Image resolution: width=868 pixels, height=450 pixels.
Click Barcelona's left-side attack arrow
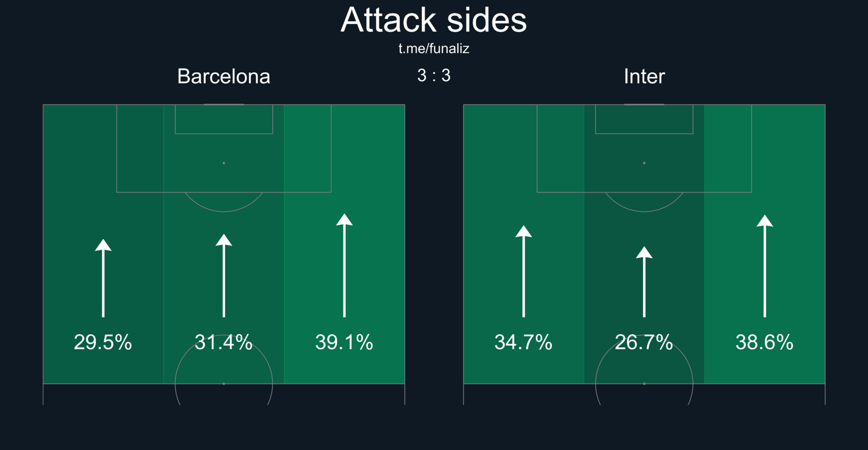click(x=103, y=278)
